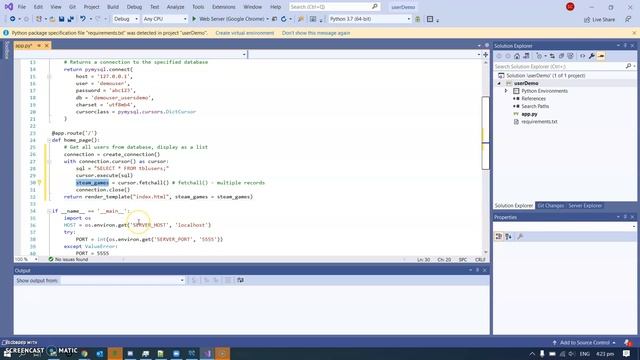Open the notifications icon in status bar
Screen dimensions: 640x360
tap(627, 342)
